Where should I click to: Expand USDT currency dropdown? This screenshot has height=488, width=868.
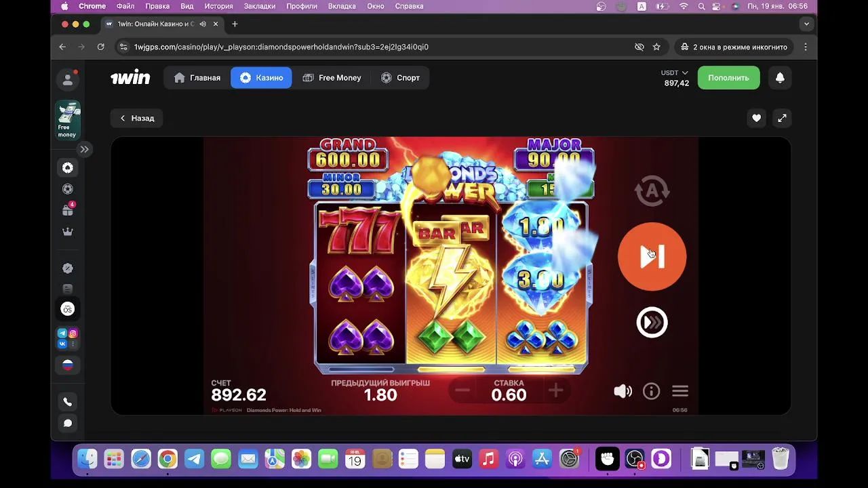click(675, 73)
